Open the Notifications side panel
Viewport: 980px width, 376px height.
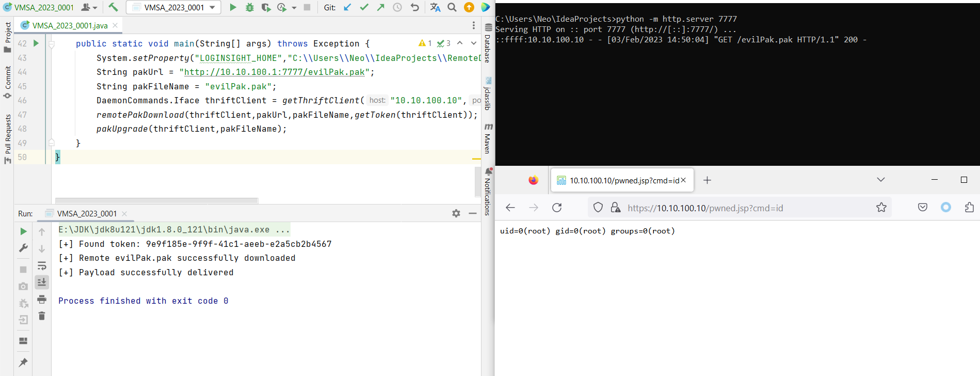[488, 191]
